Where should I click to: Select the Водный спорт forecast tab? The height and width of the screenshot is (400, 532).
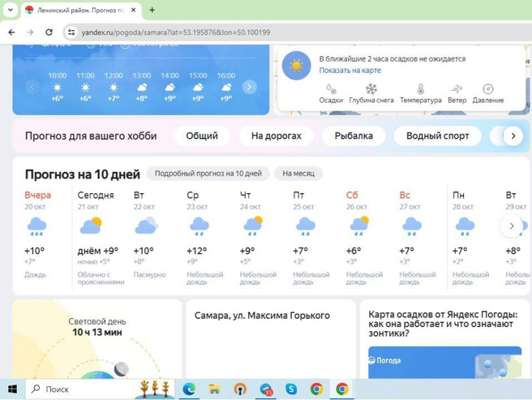[x=438, y=135]
